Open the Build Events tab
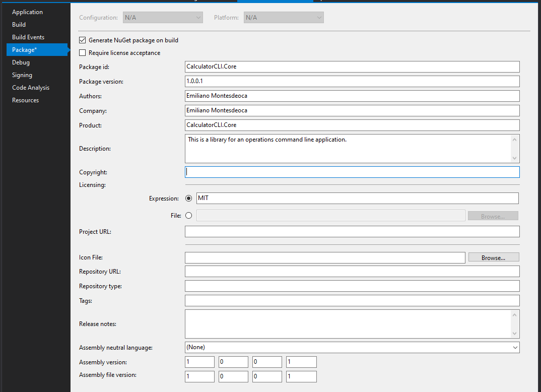The width and height of the screenshot is (541, 392). pos(28,37)
